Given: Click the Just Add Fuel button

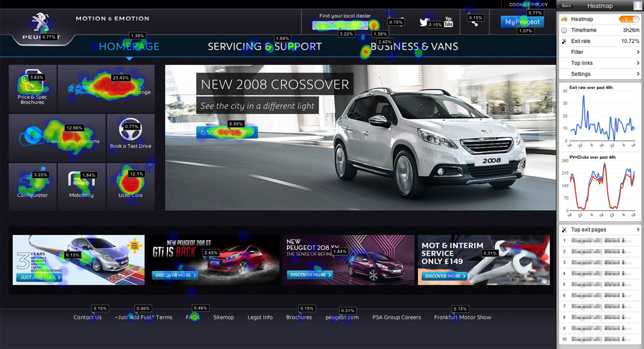Looking at the screenshot, I should pos(40,277).
